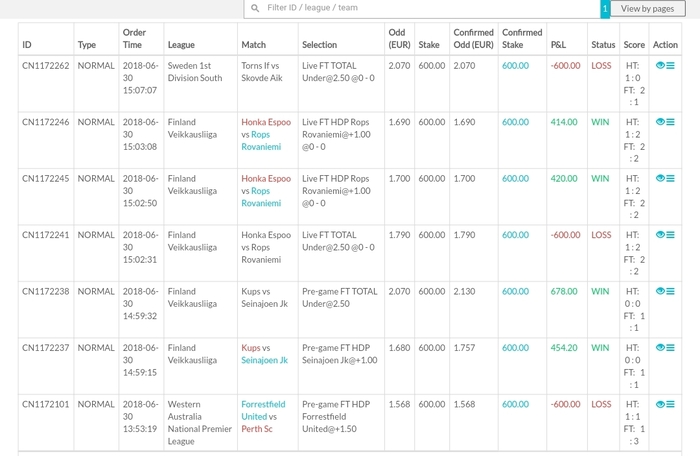Screen dimensions: 700x456
Task: Sort by Status column header
Action: pos(603,45)
